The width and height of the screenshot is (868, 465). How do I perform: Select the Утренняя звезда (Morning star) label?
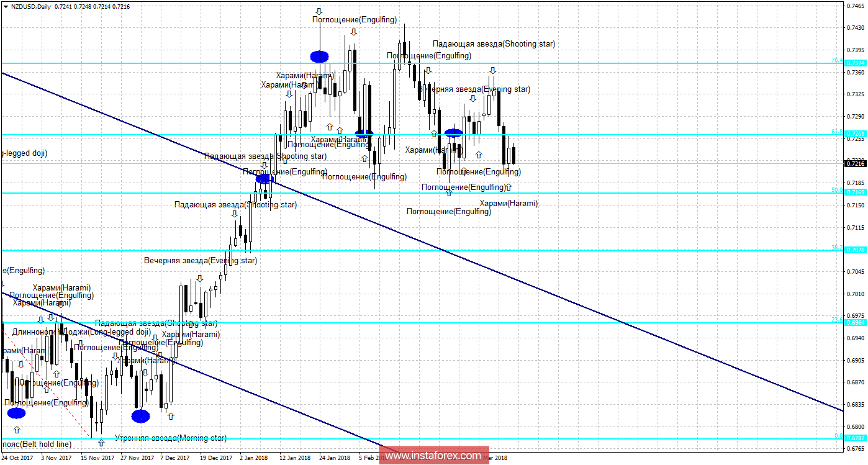(171, 438)
